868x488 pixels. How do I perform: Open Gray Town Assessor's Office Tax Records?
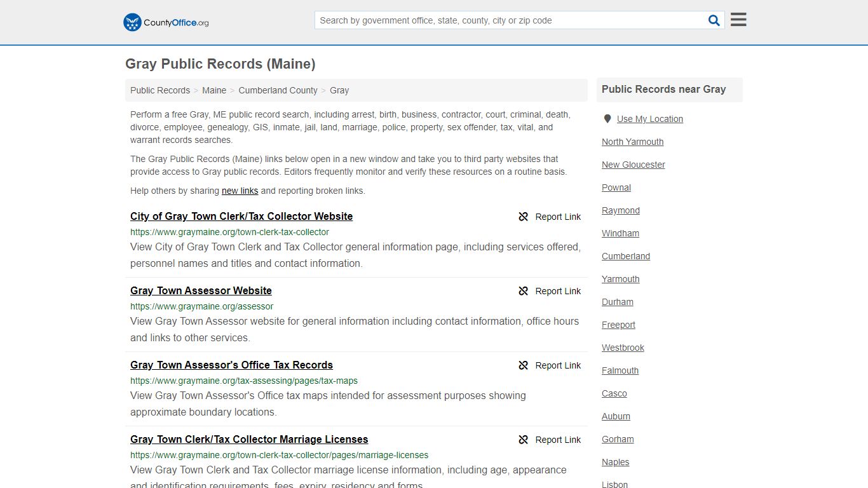pos(231,365)
